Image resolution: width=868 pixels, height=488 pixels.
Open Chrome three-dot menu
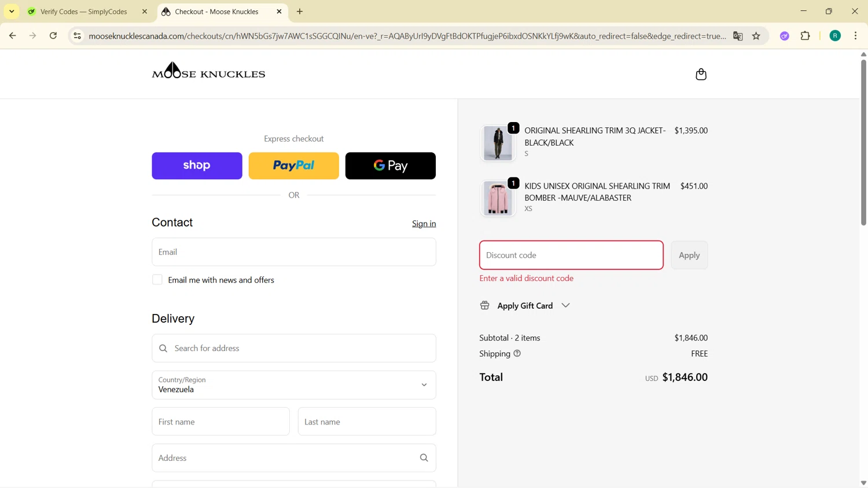click(x=856, y=36)
